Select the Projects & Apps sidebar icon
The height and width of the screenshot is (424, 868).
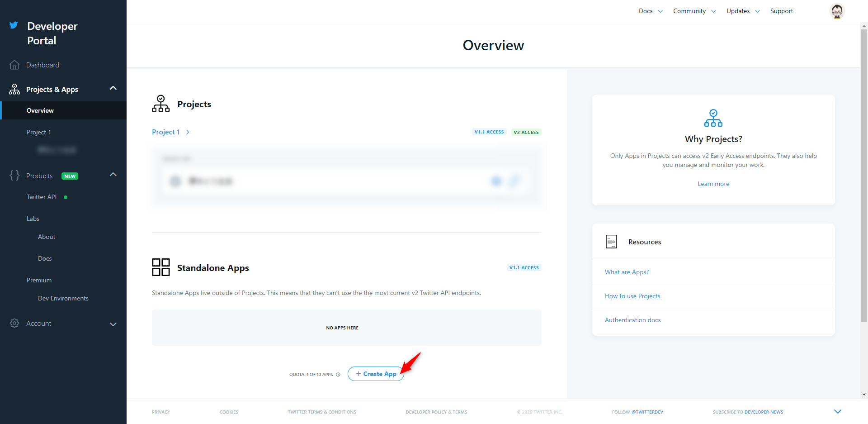click(14, 89)
